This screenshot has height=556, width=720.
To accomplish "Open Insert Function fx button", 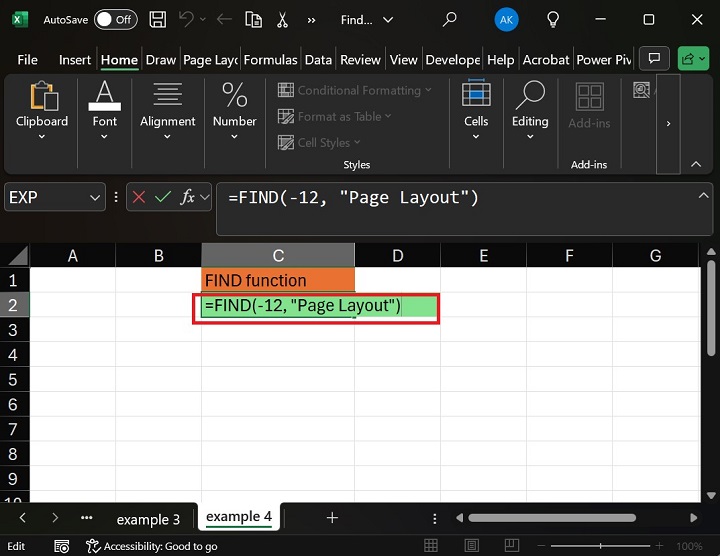I will tap(187, 198).
